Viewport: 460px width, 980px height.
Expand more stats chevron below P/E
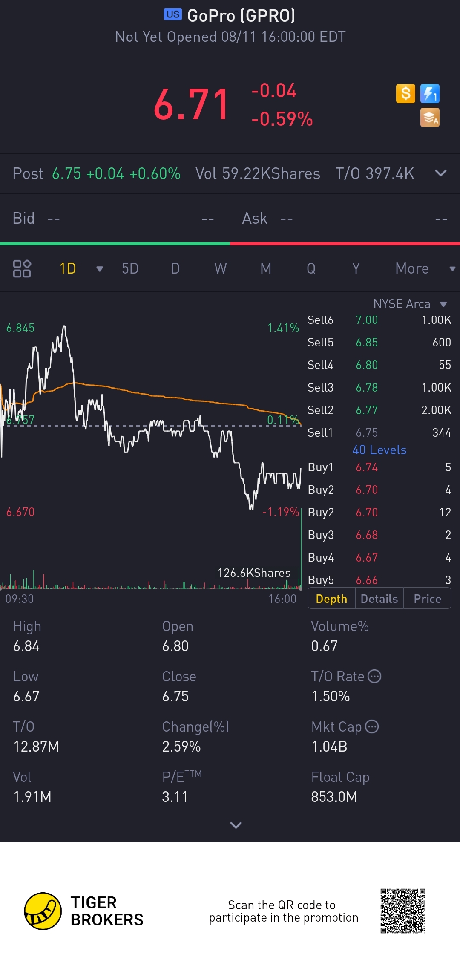point(236,825)
